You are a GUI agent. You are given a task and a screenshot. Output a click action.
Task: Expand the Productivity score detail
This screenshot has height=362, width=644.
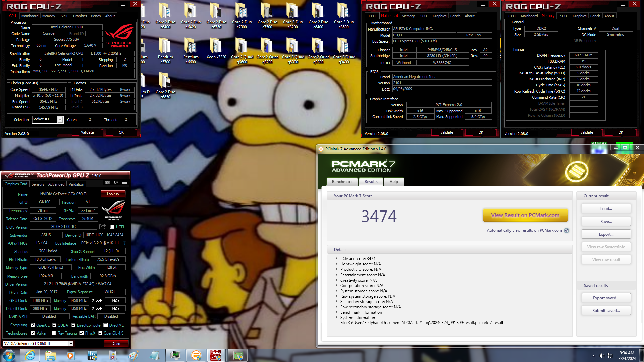[337, 269]
